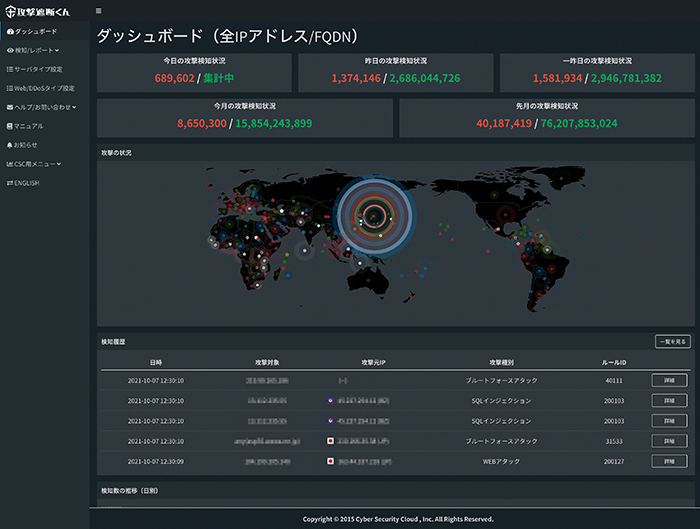
Task: Click the hamburger menu icon in top bar
Action: (x=98, y=10)
